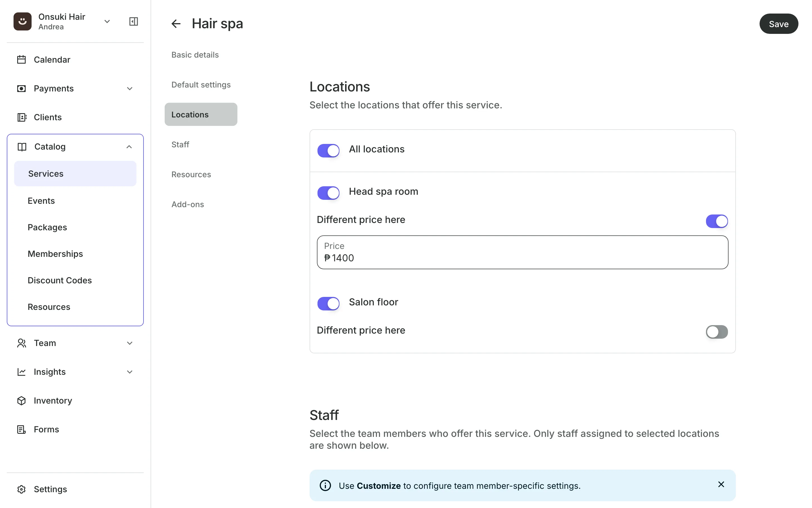Image resolution: width=812 pixels, height=508 pixels.
Task: Collapse the sidebar panel icon
Action: pyautogui.click(x=134, y=21)
